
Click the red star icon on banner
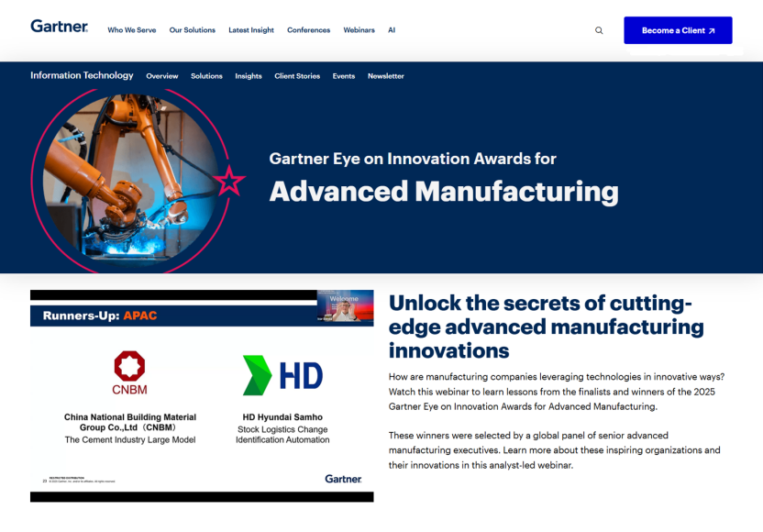[228, 181]
